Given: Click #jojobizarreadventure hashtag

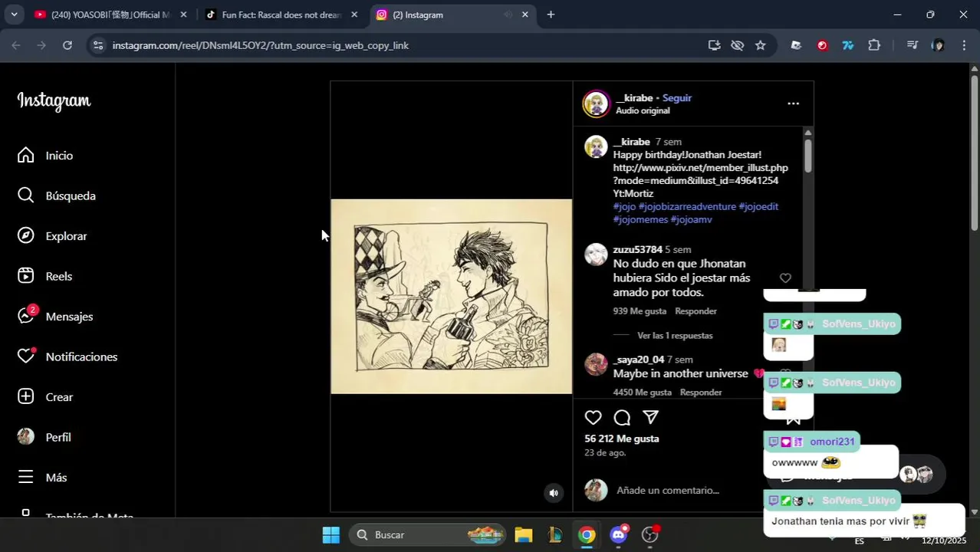Looking at the screenshot, I should point(687,206).
